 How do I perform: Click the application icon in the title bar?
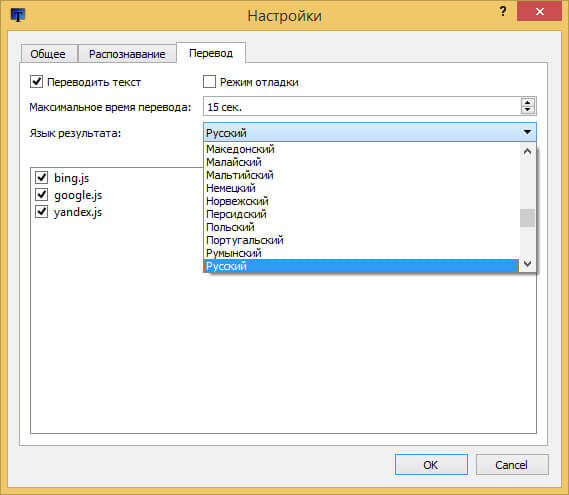point(17,15)
